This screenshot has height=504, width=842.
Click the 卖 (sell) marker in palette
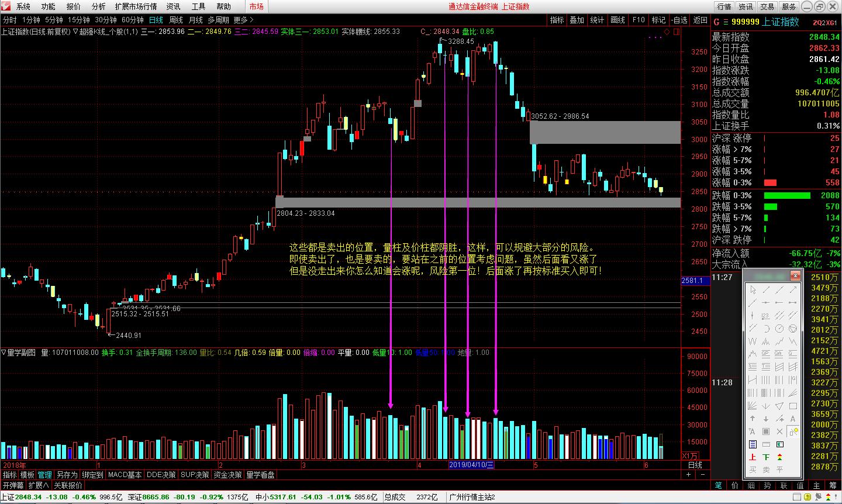[x=766, y=470]
